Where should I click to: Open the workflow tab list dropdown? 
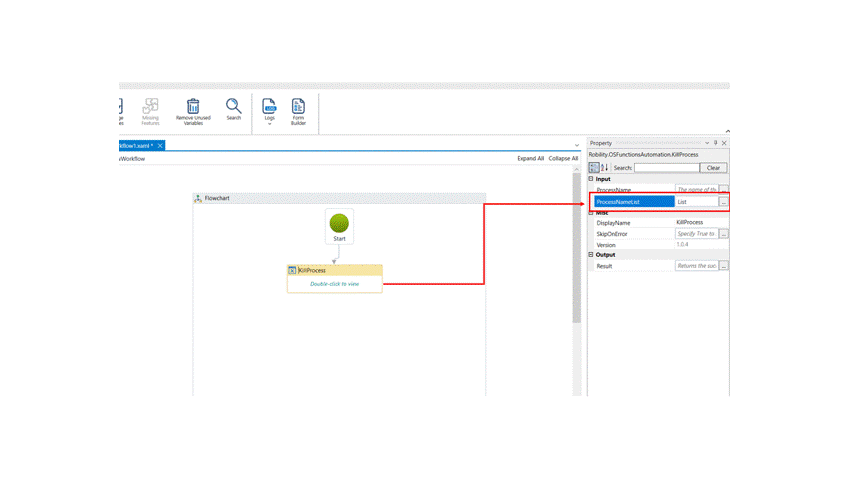coord(577,146)
